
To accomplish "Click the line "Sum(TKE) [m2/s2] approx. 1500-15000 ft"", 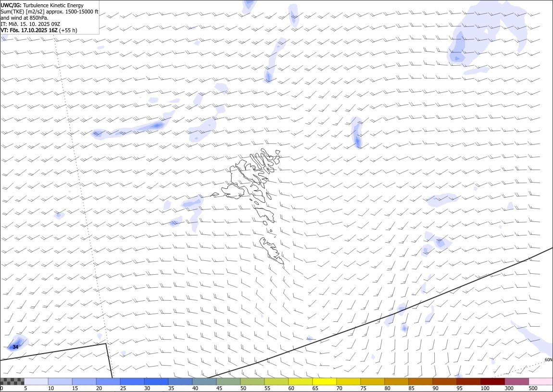I will click(50, 12).
